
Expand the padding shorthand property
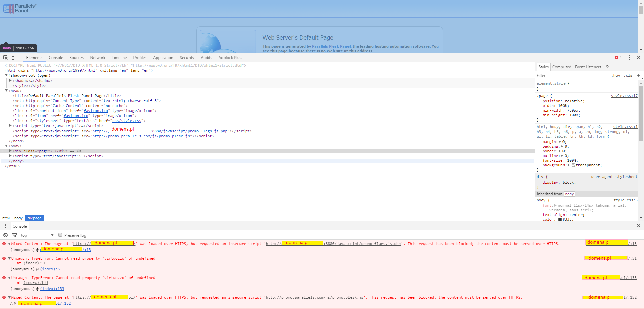pos(562,146)
